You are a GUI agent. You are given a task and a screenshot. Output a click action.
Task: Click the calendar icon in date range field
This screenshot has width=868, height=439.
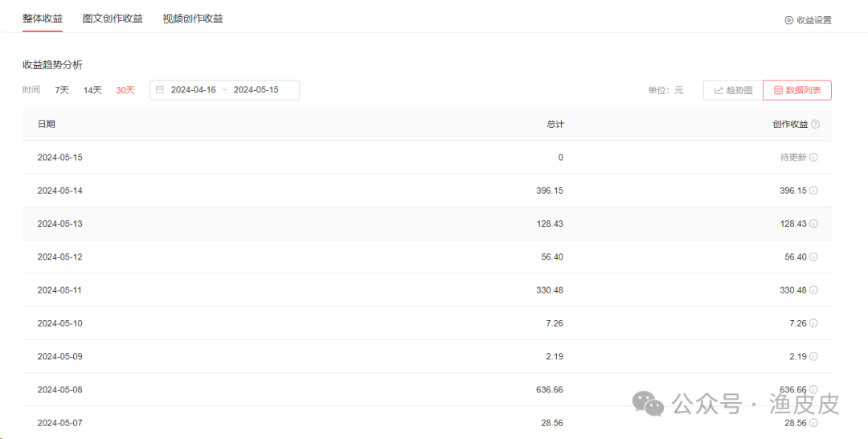(160, 90)
